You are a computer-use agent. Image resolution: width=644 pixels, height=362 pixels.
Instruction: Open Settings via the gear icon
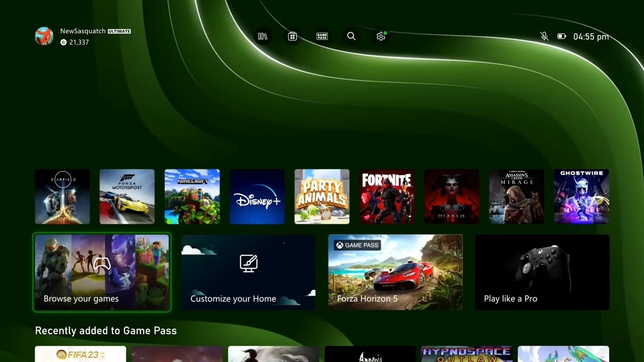380,36
